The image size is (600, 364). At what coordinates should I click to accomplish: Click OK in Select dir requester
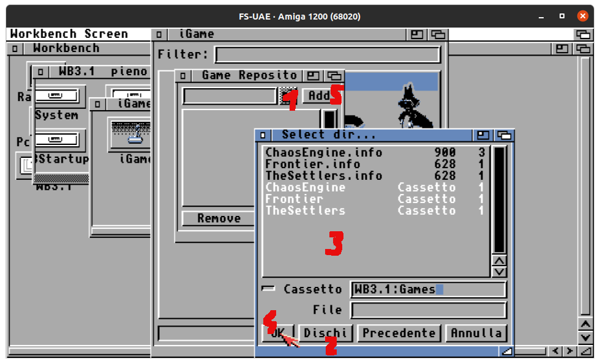[x=278, y=333]
